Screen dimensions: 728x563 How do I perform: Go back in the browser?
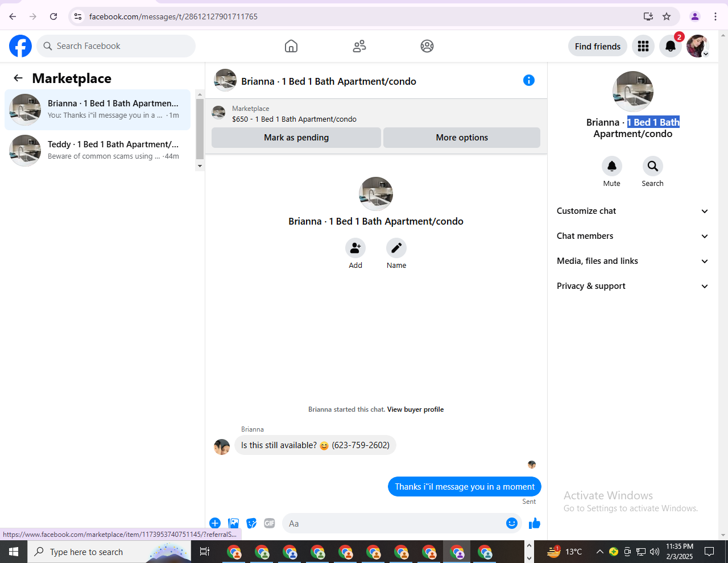pyautogui.click(x=13, y=16)
